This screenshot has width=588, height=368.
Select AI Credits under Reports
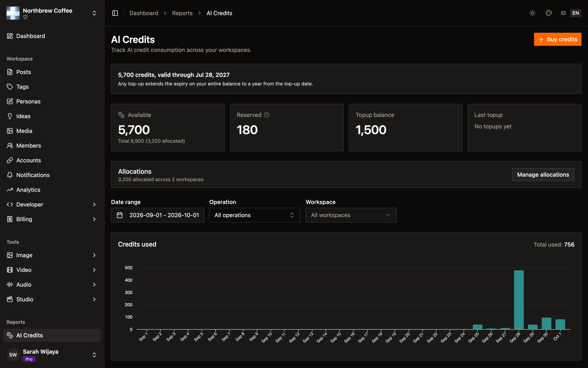click(52, 335)
